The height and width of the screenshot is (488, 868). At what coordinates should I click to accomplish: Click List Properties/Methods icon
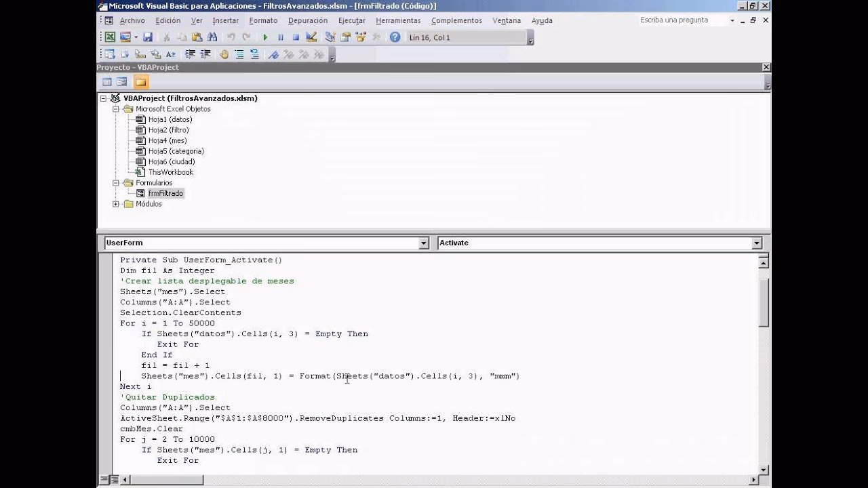tap(110, 54)
